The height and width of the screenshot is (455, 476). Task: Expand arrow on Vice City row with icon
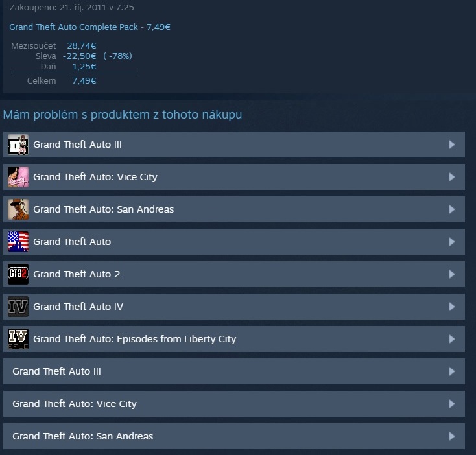[452, 177]
